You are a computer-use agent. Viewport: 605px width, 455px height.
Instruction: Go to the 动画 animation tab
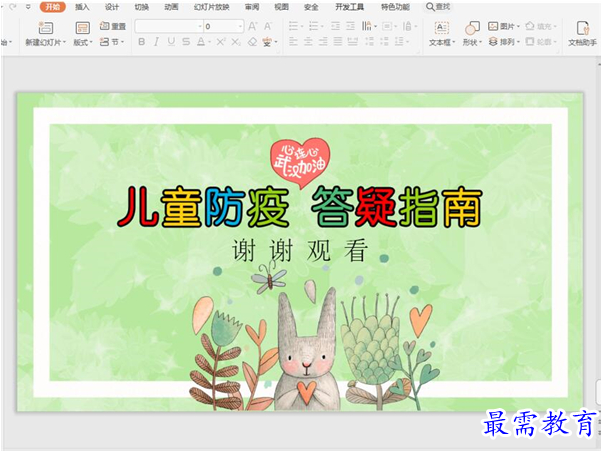point(171,7)
